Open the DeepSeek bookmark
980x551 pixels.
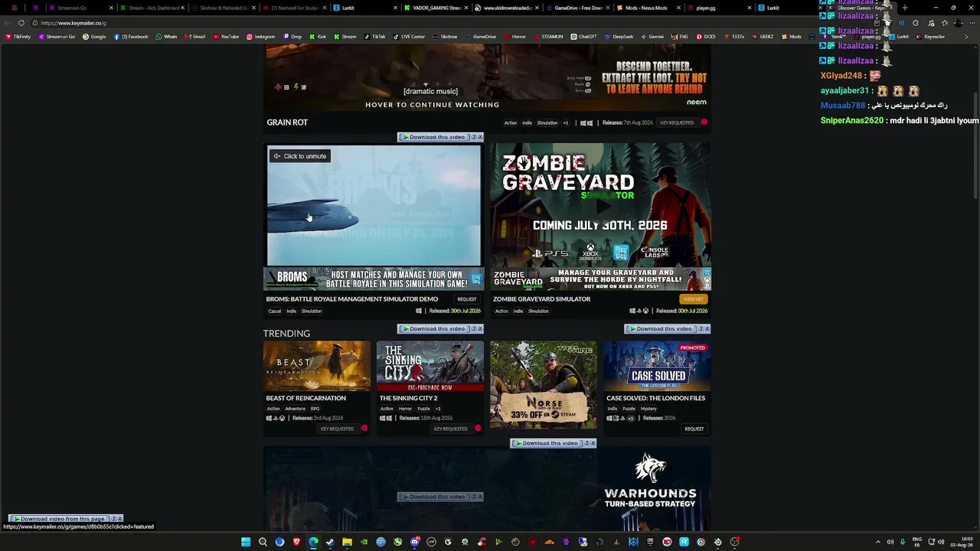618,37
